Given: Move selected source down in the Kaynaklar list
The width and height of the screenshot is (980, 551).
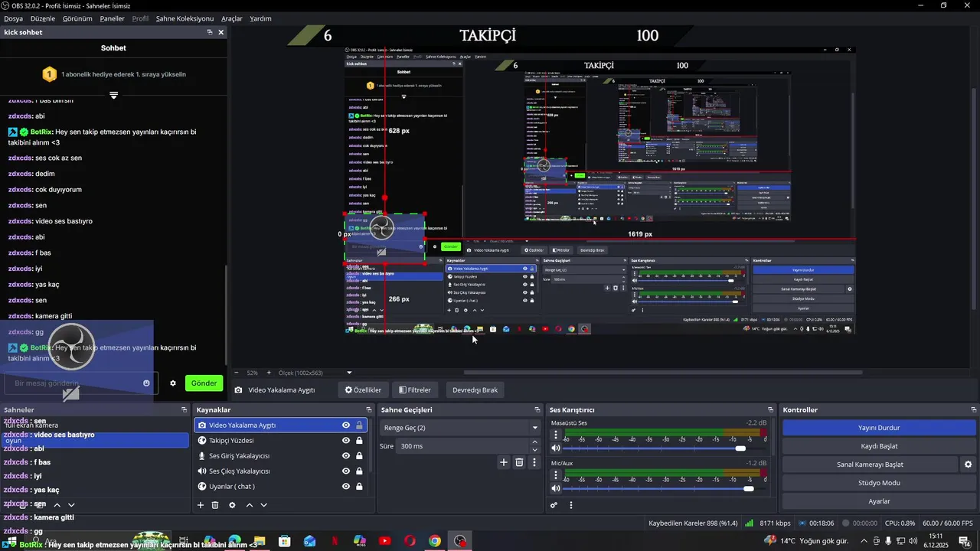Looking at the screenshot, I should click(x=264, y=505).
